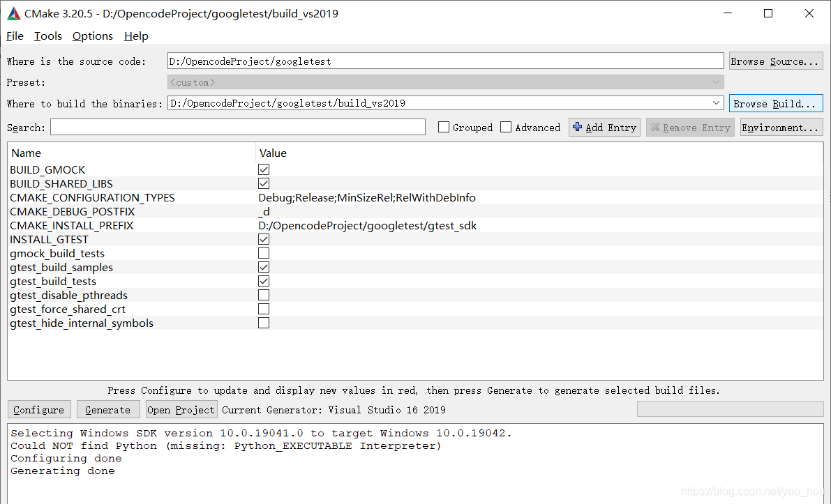Click the plus icon on Add Entry
The height and width of the screenshot is (504, 831).
(578, 127)
